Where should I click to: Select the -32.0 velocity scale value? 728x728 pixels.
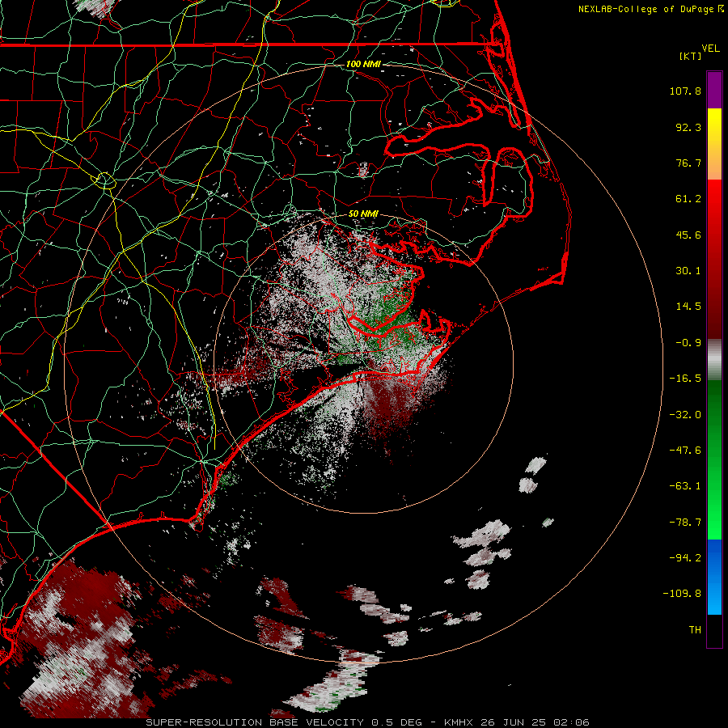click(685, 415)
